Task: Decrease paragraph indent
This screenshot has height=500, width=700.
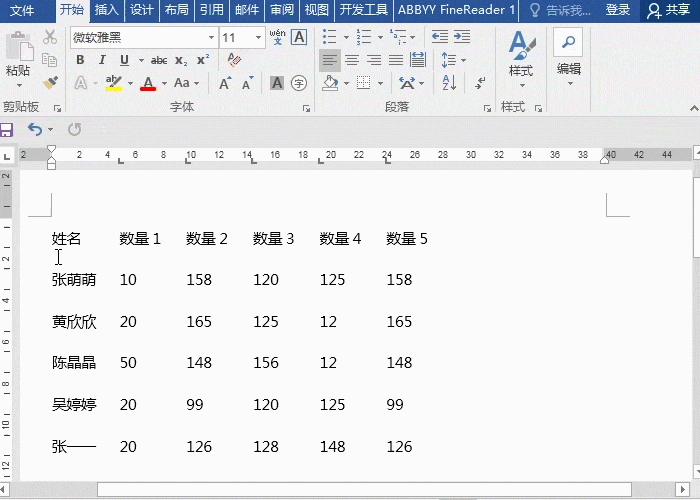Action: (440, 37)
